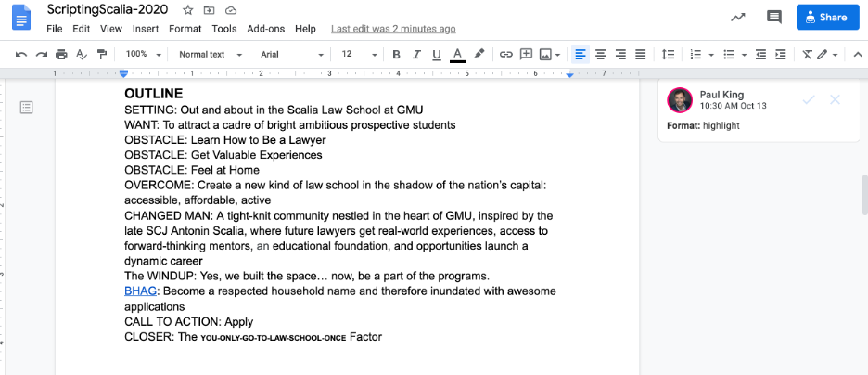This screenshot has height=375, width=868.
Task: Toggle italic formatting
Action: (x=416, y=54)
